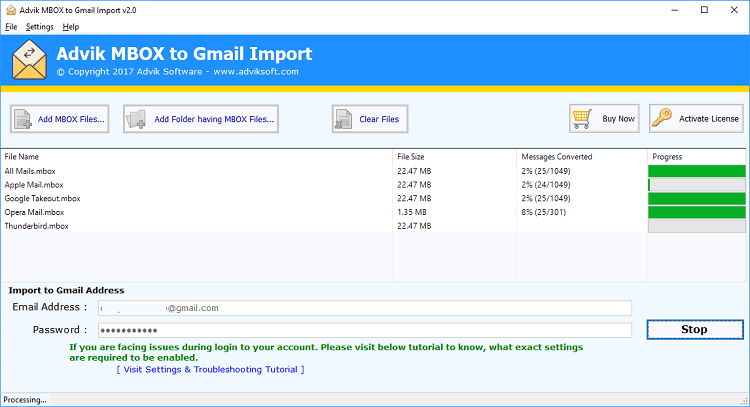Open the Settings menu

pos(40,27)
